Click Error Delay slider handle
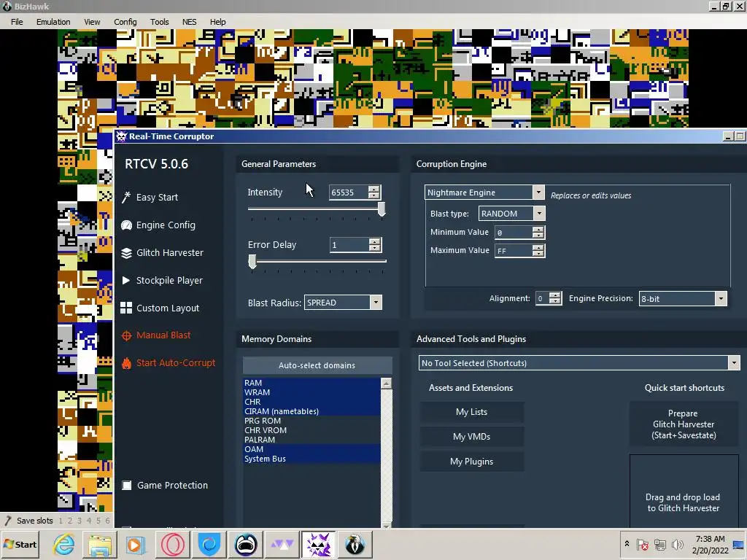The height and width of the screenshot is (560, 747). [x=252, y=262]
